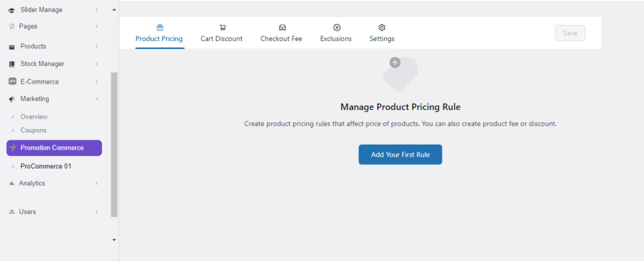This screenshot has width=644, height=261.
Task: Click the car icon above Checkout Fee
Action: 282,28
